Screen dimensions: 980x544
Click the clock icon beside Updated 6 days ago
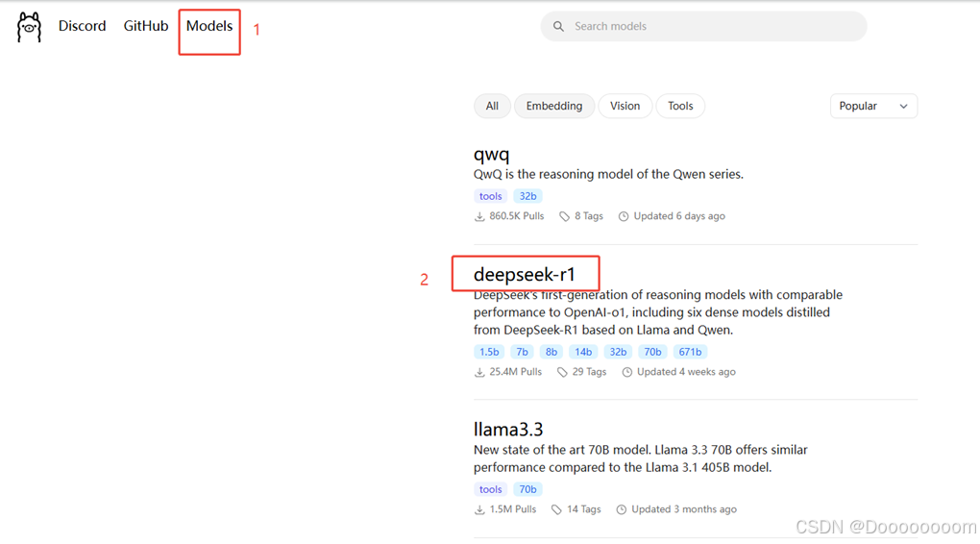point(624,216)
